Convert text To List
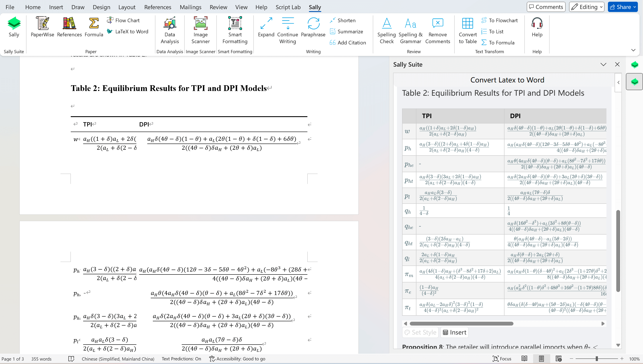 coord(492,31)
